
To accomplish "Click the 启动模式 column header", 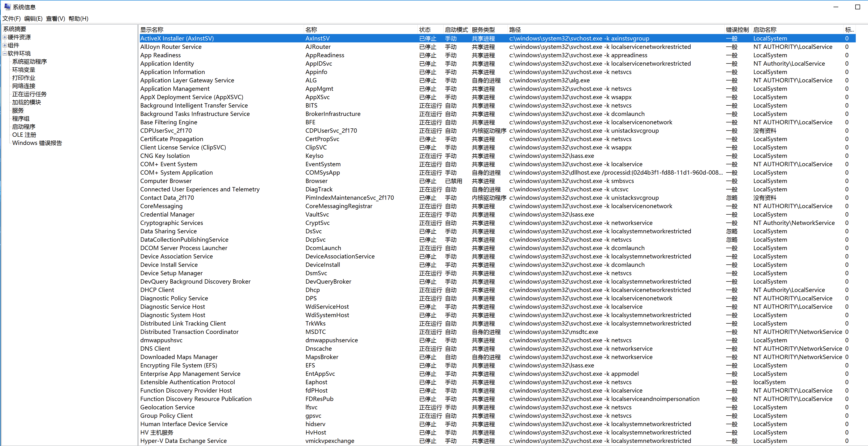I will tap(456, 30).
